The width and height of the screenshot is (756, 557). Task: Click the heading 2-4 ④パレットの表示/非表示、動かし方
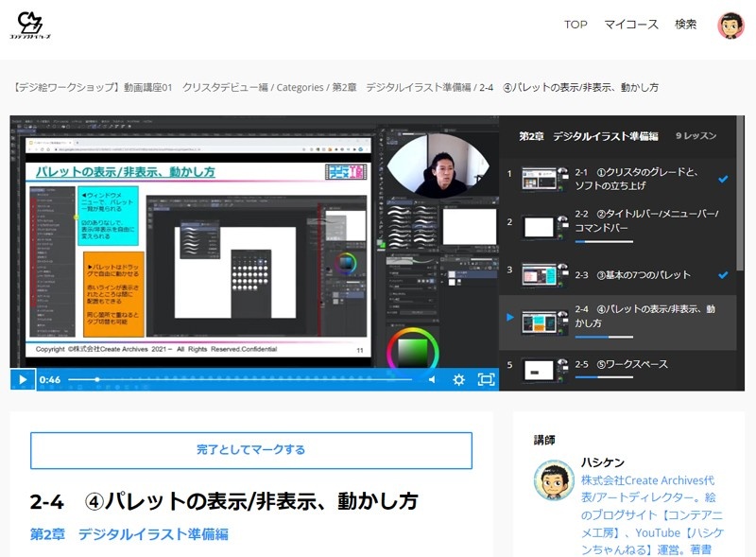[224, 501]
